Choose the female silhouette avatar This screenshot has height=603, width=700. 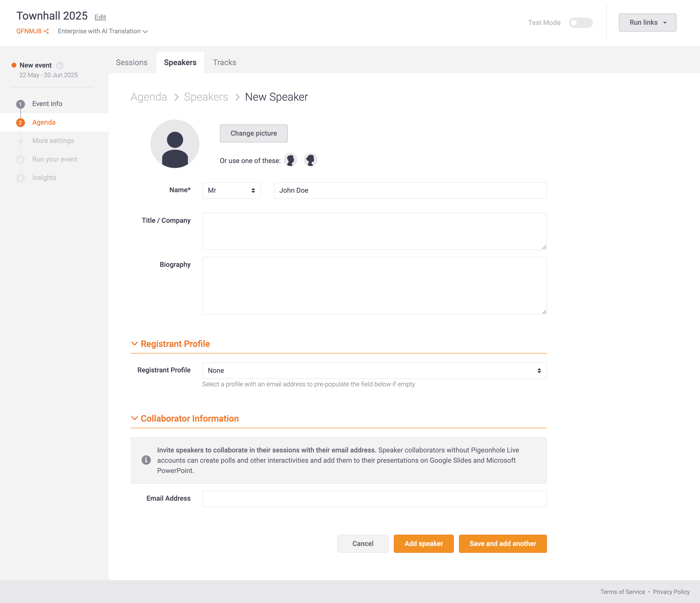click(311, 160)
